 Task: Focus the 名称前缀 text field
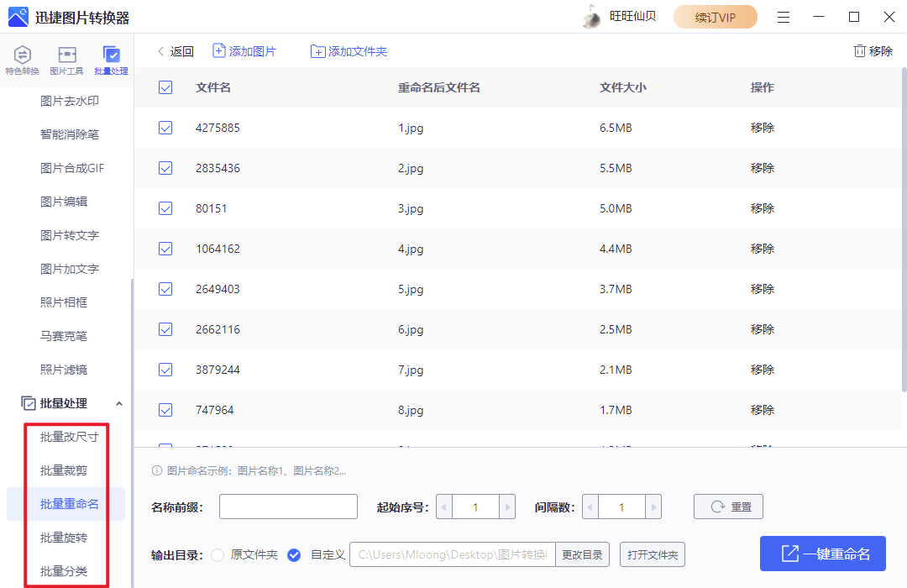pyautogui.click(x=288, y=507)
